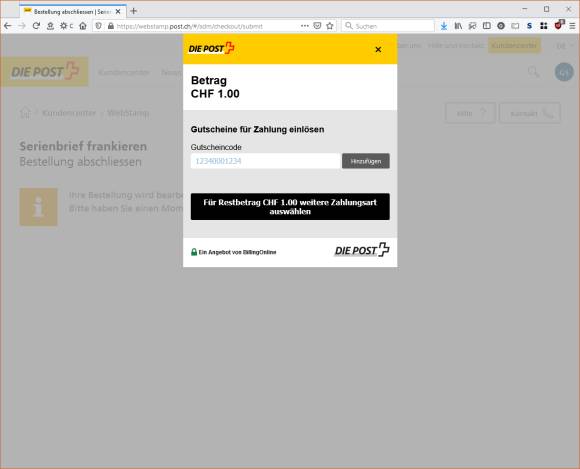
Task: Click the Gutscheincode input field
Action: [x=265, y=161]
